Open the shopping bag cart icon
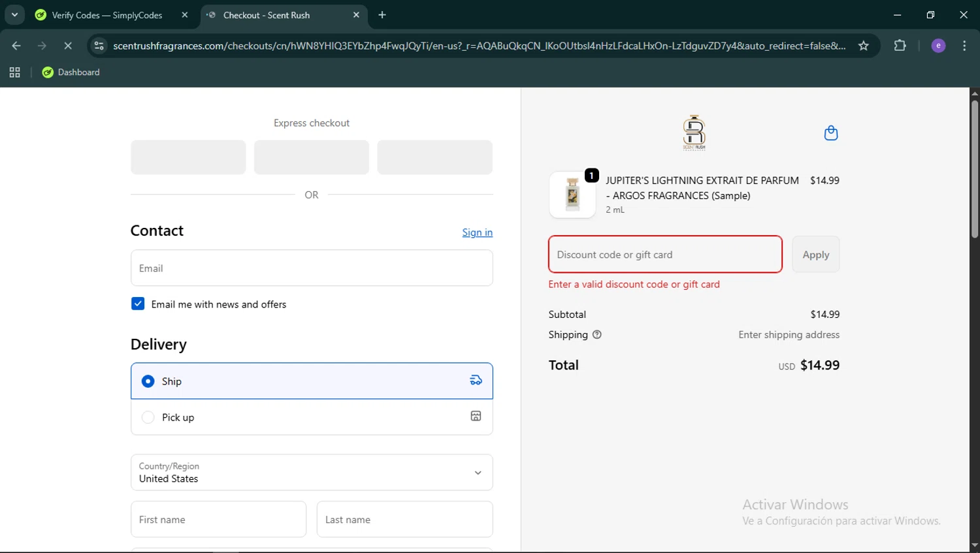Screen dimensions: 980x553 point(831,133)
